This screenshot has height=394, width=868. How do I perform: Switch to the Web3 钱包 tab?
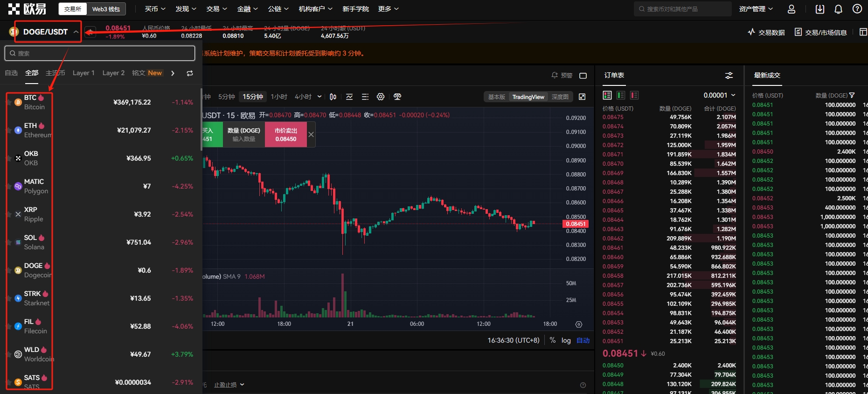click(x=106, y=9)
